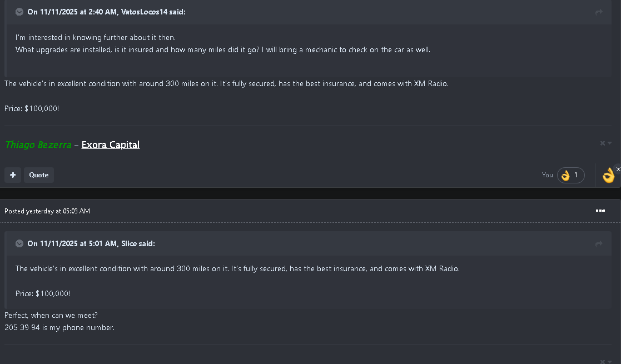This screenshot has width=621, height=364.
Task: Open the ok-hand reaction picker
Action: tap(608, 176)
